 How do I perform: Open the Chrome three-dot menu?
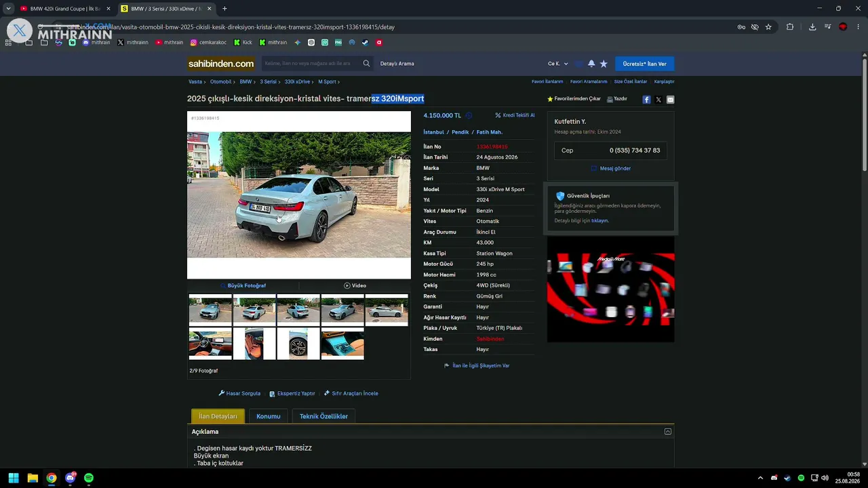859,27
